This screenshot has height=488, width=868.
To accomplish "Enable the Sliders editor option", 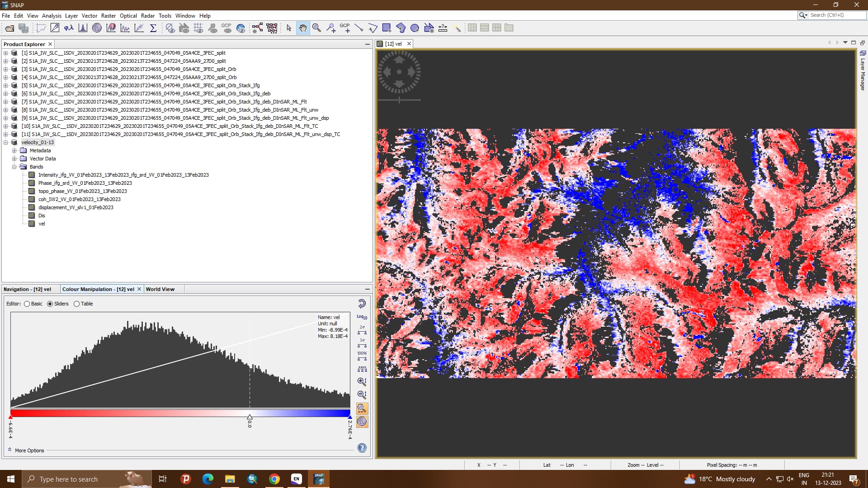I will tap(50, 304).
